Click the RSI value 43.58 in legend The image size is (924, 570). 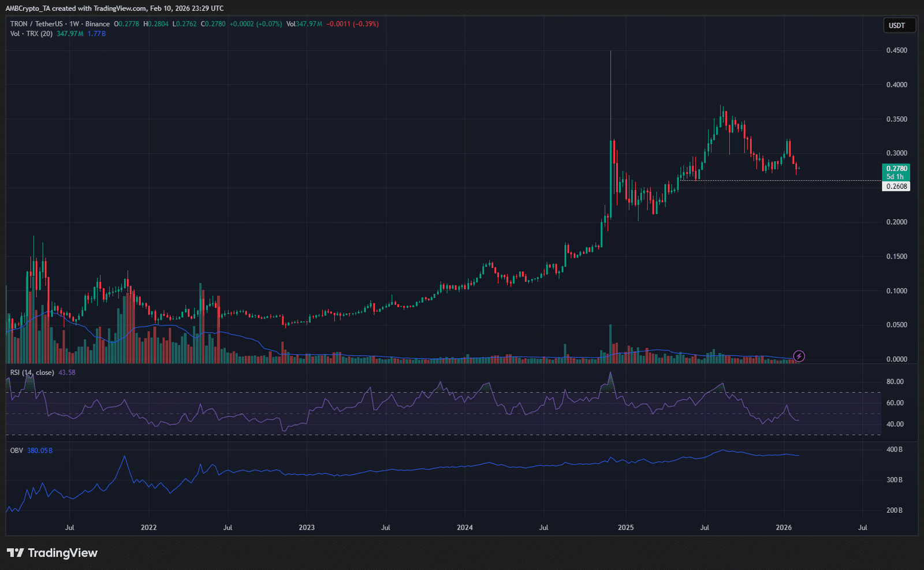(x=67, y=372)
